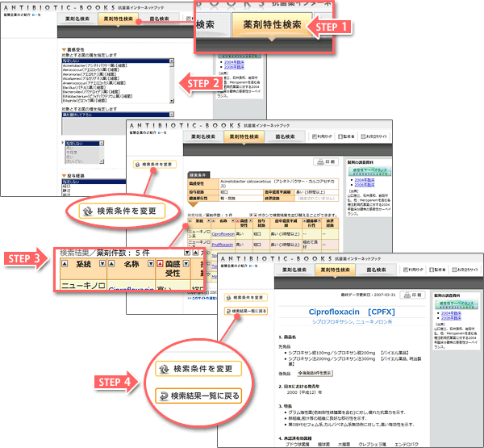This screenshot has height=448, width=484.
Task: Click 検索結果一覧に戻る button in detail window
Action: (246, 311)
